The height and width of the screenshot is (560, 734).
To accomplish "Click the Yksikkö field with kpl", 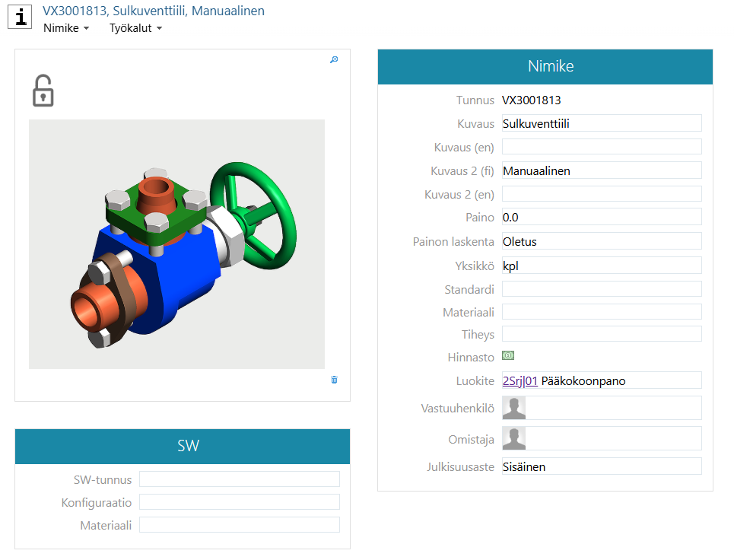I will 600,266.
